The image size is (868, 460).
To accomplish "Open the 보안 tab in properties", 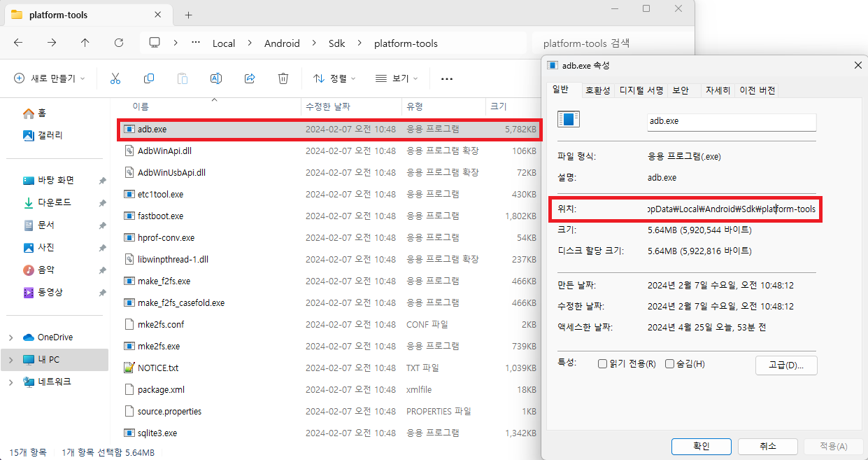I will [682, 90].
